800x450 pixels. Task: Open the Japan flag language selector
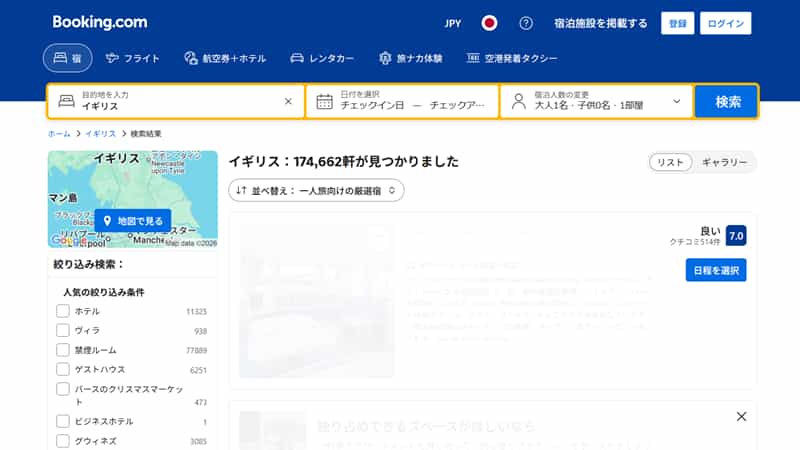[x=489, y=23]
